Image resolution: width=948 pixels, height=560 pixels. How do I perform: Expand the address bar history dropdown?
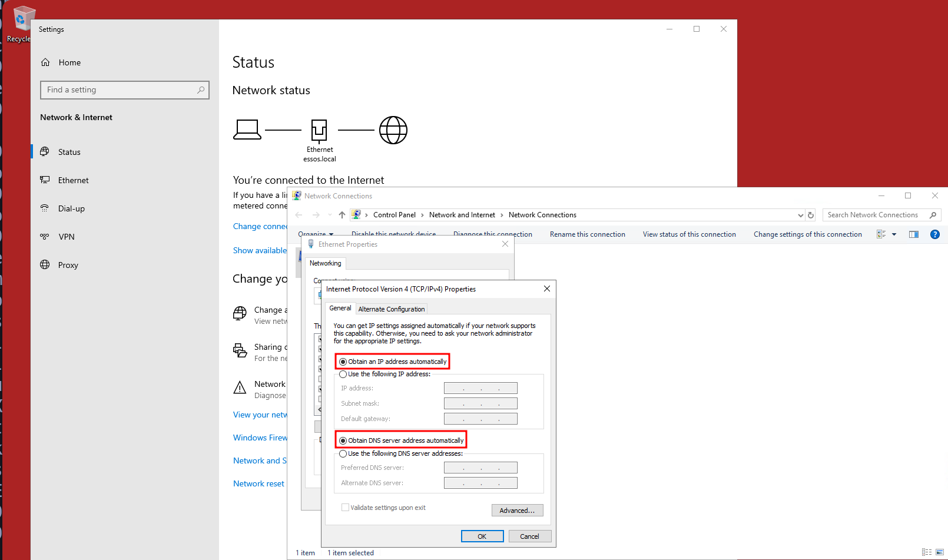pyautogui.click(x=800, y=216)
